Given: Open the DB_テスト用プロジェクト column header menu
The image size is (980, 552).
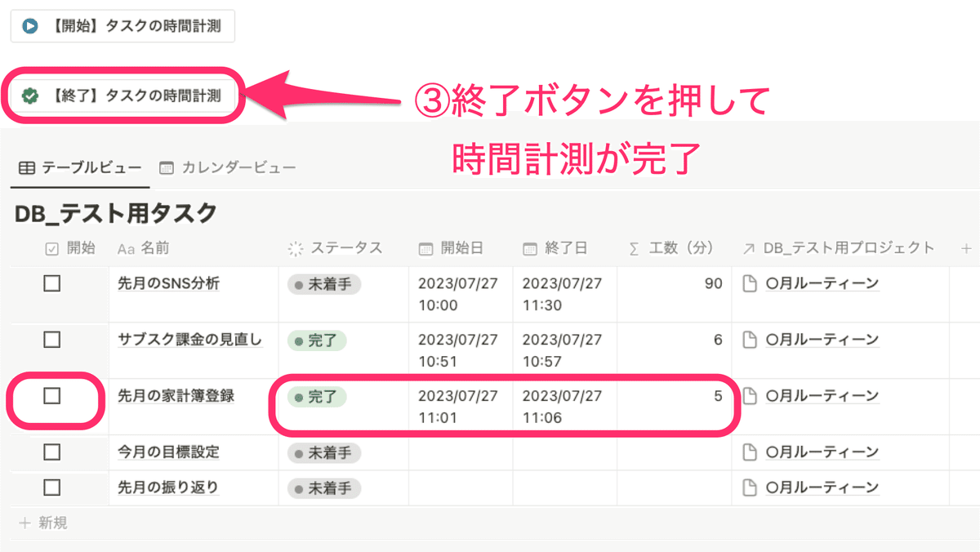Looking at the screenshot, I should (x=840, y=248).
